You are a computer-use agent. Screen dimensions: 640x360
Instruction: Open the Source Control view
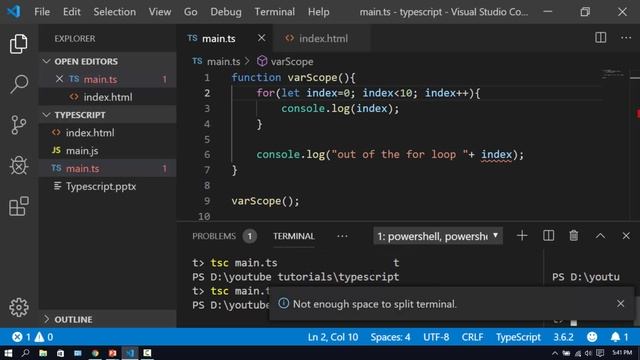point(18,124)
